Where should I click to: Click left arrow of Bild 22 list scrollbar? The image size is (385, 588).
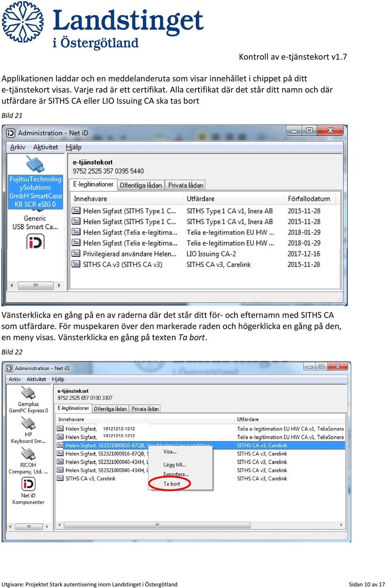(x=60, y=525)
